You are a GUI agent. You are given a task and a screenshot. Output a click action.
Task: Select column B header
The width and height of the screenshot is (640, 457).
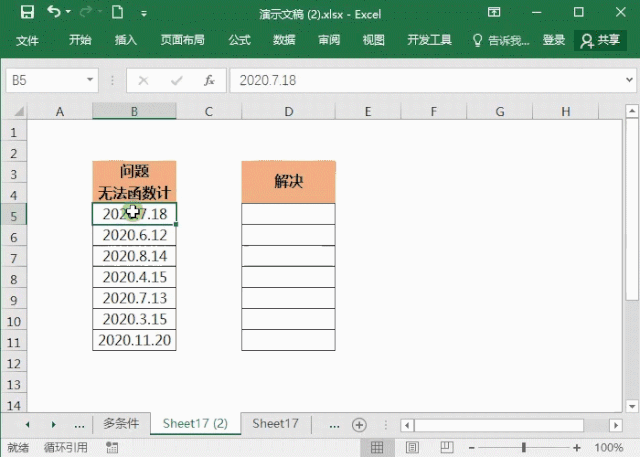tap(134, 111)
